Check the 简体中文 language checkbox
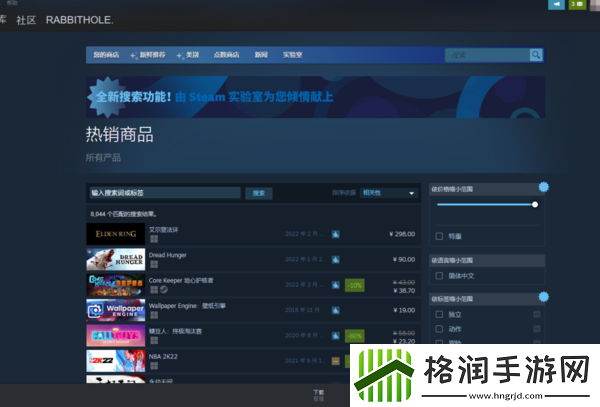Screen dimensions: 600x407 439,275
